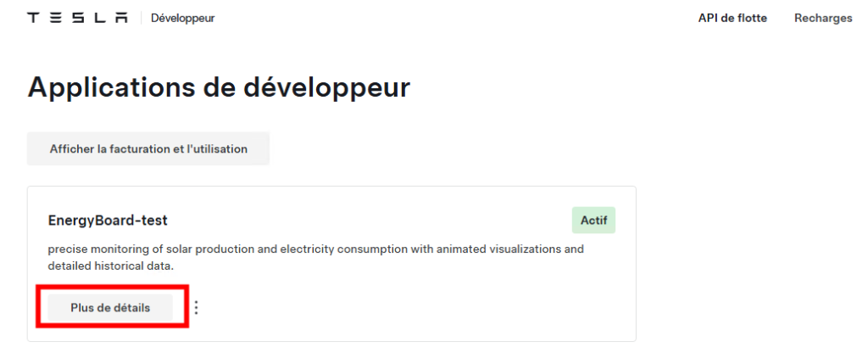The width and height of the screenshot is (868, 347).
Task: Click the EnergyBoard-test description text
Action: (315, 257)
